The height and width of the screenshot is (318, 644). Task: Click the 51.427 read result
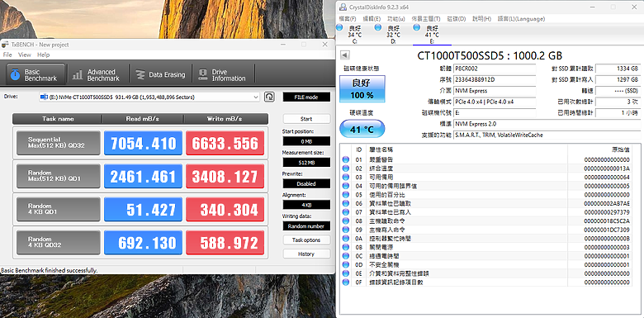[x=143, y=210]
